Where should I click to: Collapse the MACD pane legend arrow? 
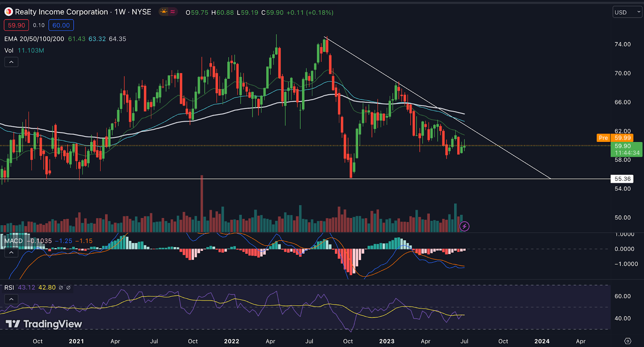point(11,253)
